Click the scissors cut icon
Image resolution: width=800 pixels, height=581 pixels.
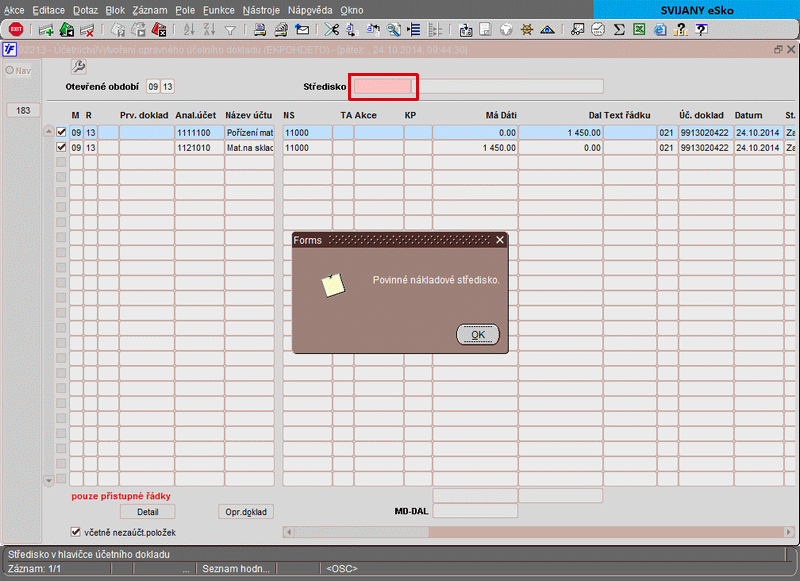coord(332,30)
